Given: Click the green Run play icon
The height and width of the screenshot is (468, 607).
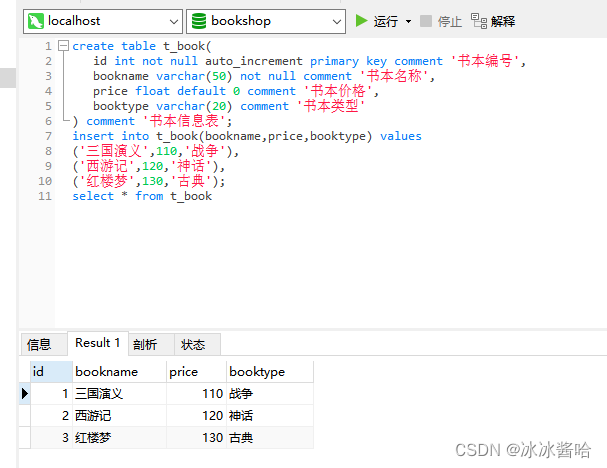Looking at the screenshot, I should (x=361, y=21).
